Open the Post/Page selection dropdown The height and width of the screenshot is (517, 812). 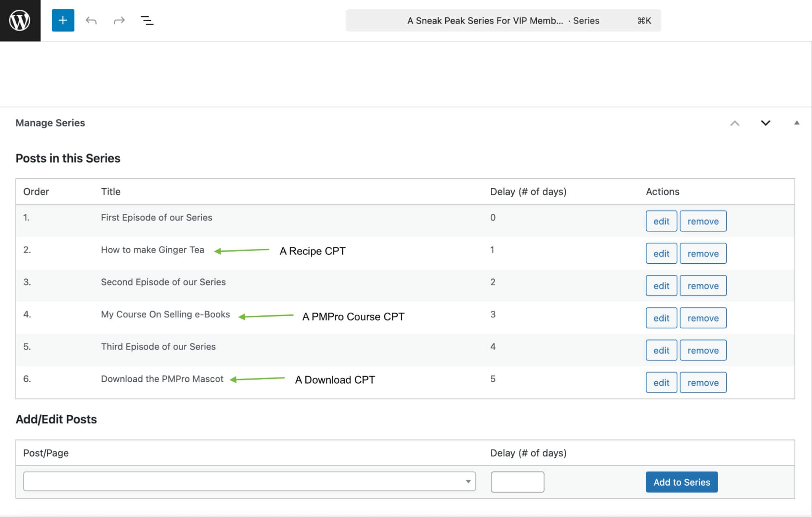pyautogui.click(x=468, y=482)
